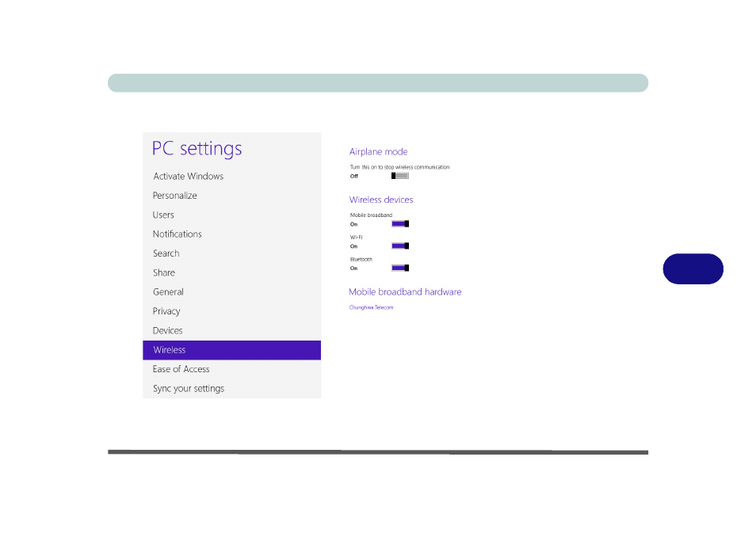756x533 pixels.
Task: Disable the Wi-Fi toggle
Action: click(x=399, y=246)
